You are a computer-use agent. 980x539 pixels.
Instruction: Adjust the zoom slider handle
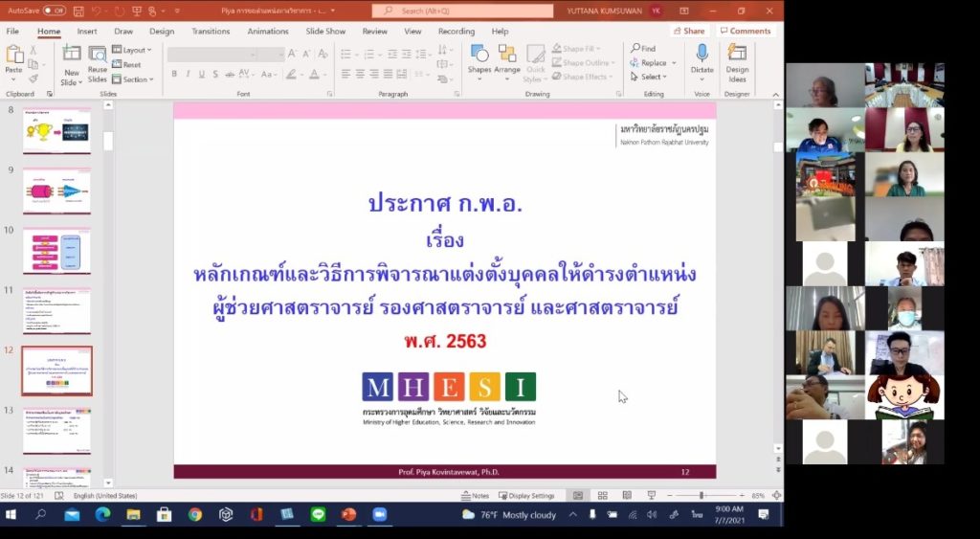pos(702,496)
